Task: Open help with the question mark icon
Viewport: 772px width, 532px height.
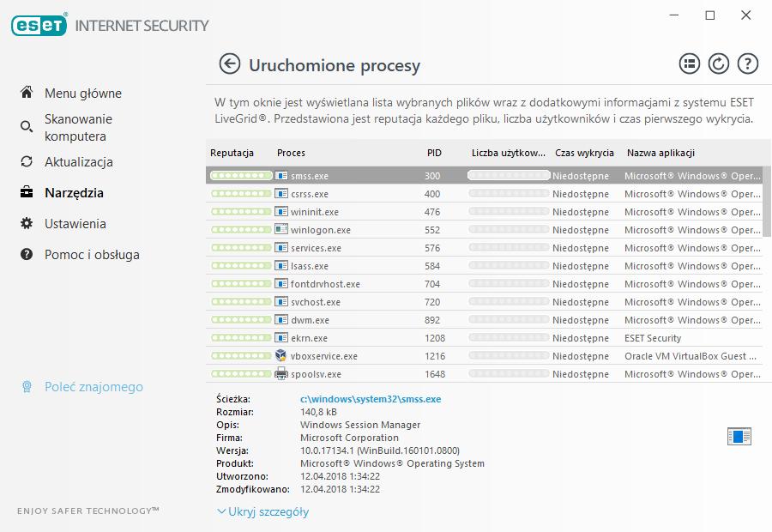Action: click(x=747, y=64)
